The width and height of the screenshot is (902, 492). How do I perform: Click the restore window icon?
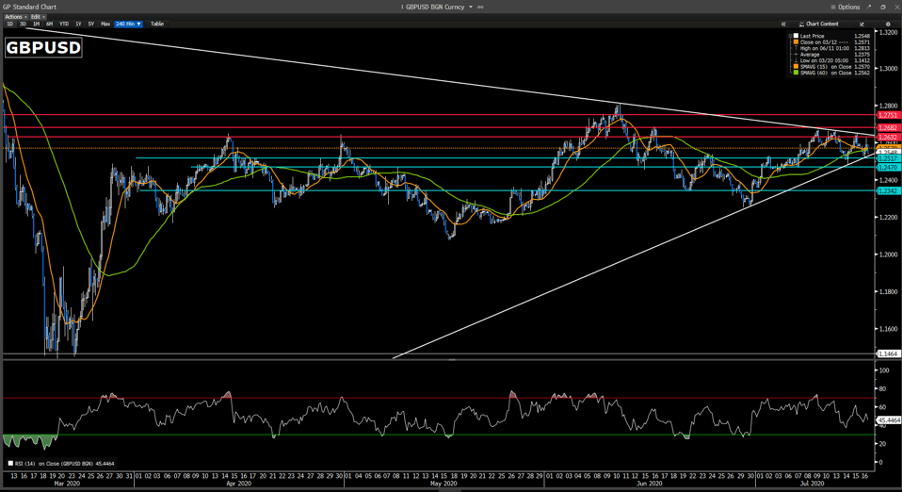[x=883, y=7]
